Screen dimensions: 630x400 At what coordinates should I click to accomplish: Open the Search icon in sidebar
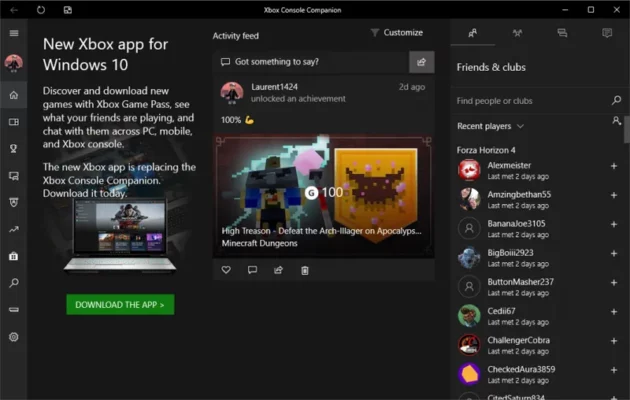[x=14, y=283]
